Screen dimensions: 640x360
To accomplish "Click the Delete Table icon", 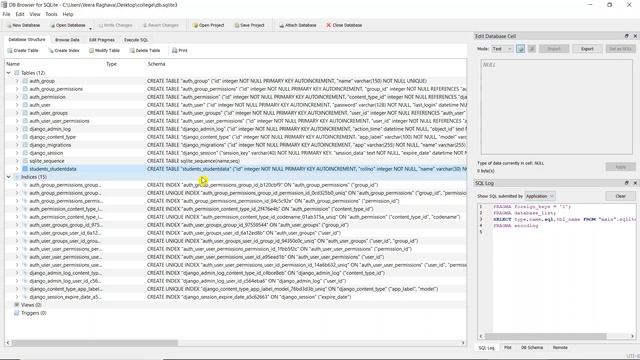I will point(132,51).
